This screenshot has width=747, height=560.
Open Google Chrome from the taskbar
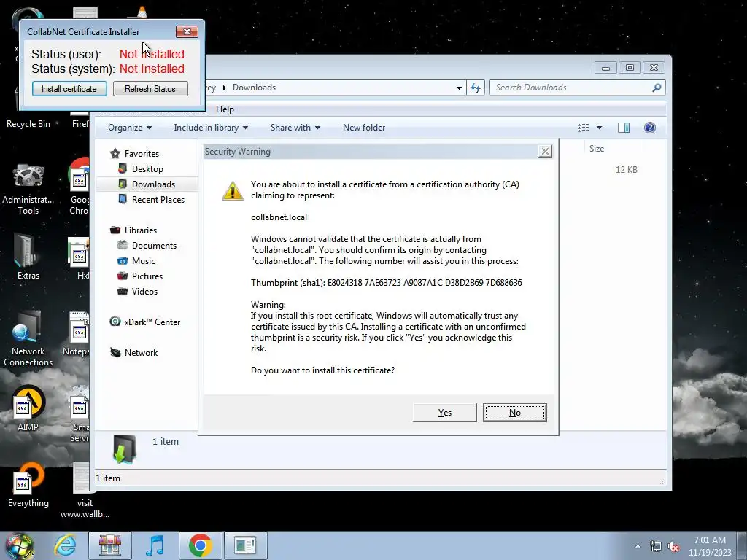coord(200,545)
